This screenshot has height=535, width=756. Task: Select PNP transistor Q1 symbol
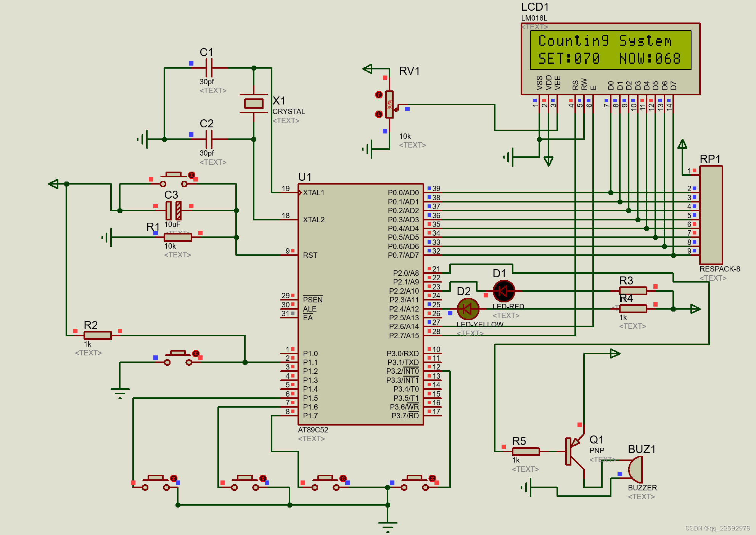pos(575,451)
